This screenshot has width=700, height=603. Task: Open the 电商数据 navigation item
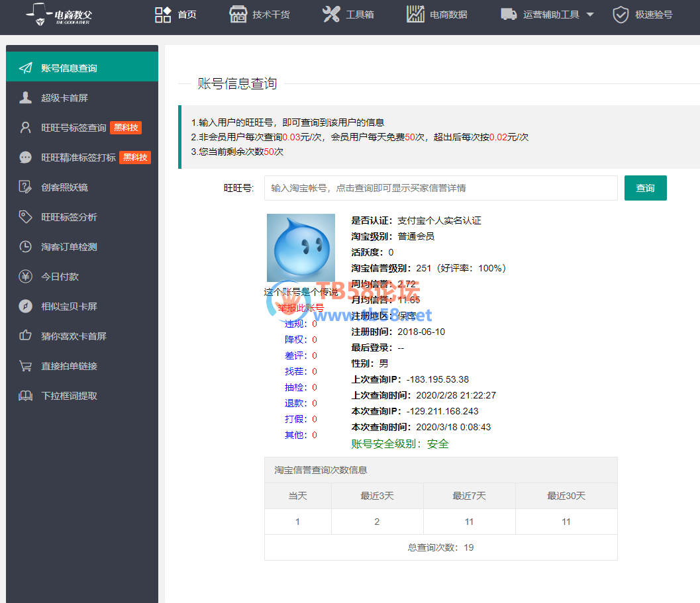coord(437,15)
